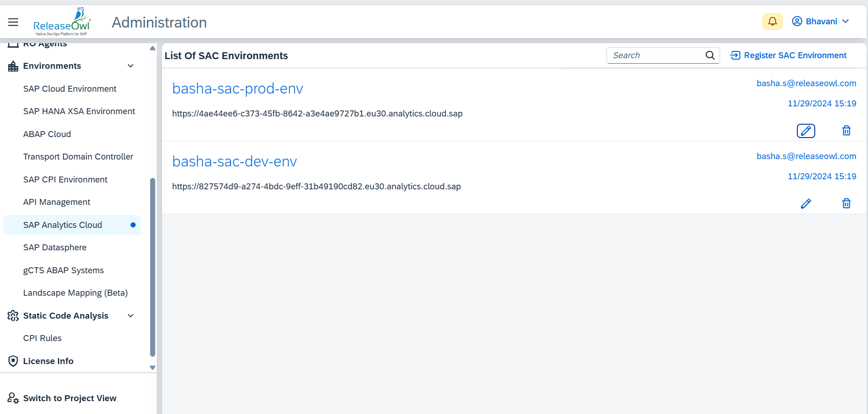This screenshot has height=414, width=868.
Task: Click the search magnifier icon
Action: tap(710, 55)
